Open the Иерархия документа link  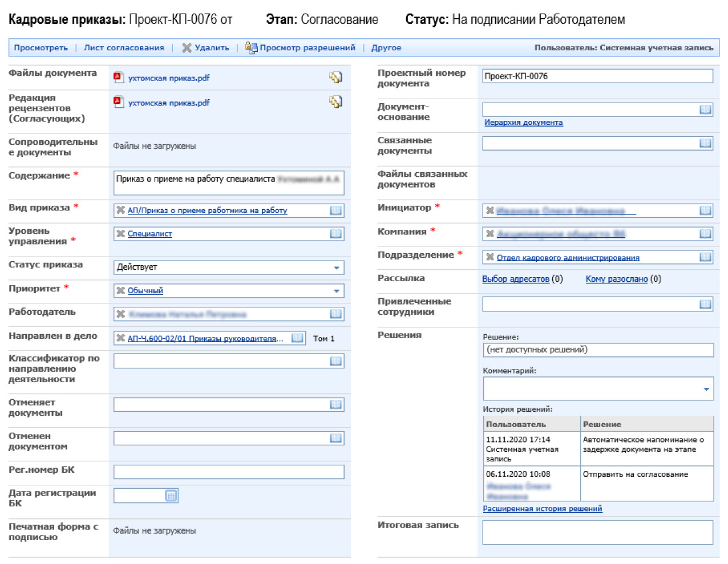coord(523,123)
